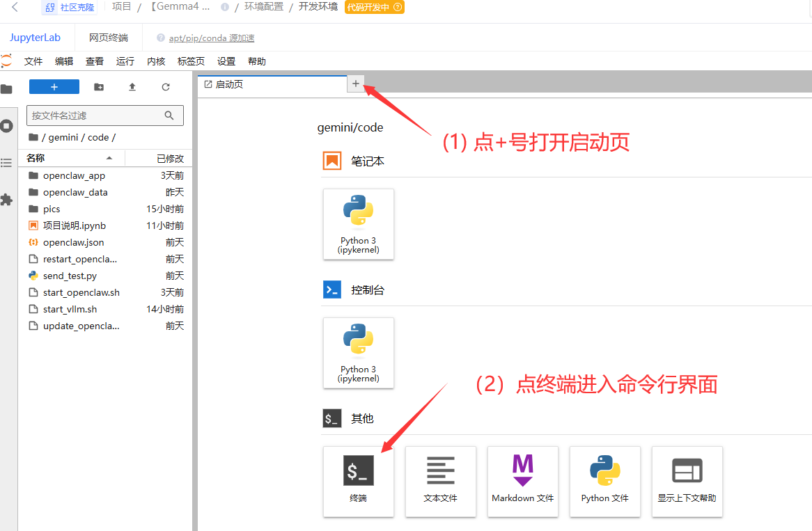The height and width of the screenshot is (531, 812).
Task: Click the upload files icon
Action: (132, 87)
